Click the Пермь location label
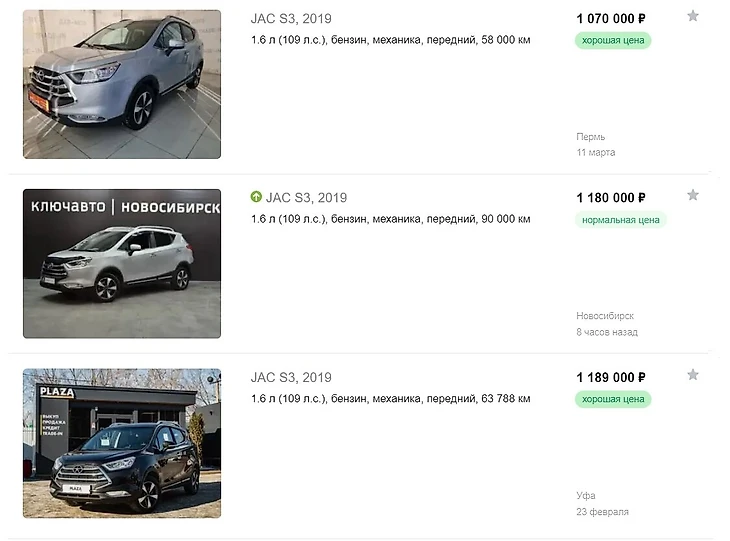Image resolution: width=730 pixels, height=541 pixels. point(591,137)
